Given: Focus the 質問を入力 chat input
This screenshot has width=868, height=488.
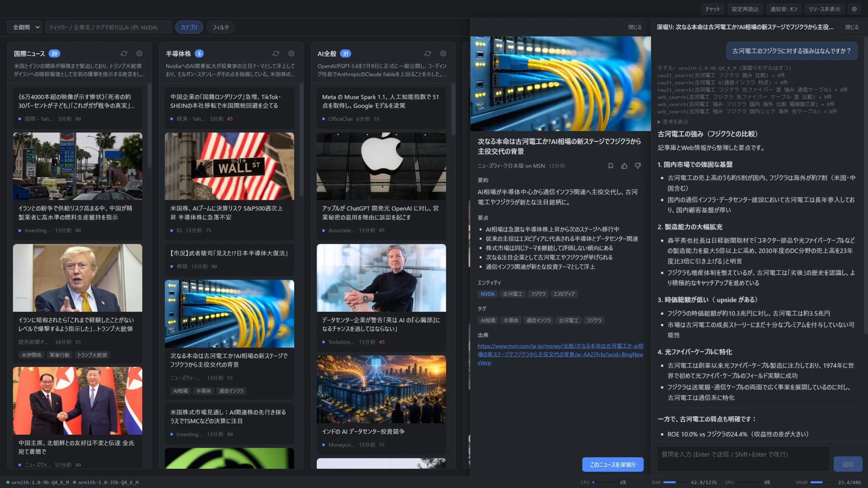Looking at the screenshot, I should [x=743, y=459].
